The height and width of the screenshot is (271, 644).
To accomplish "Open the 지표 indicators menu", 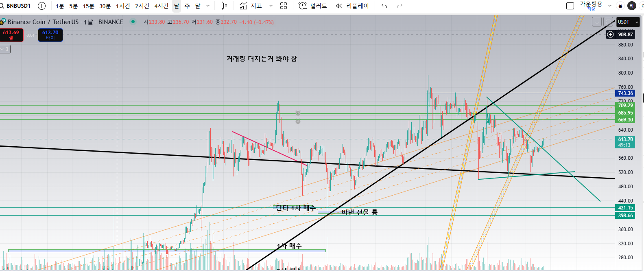I will (251, 6).
